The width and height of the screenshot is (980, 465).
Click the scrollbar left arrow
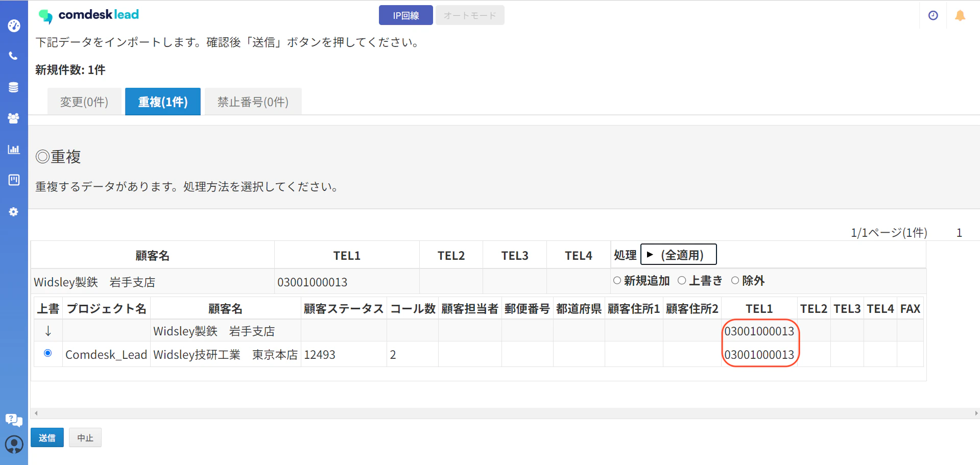pos(36,413)
